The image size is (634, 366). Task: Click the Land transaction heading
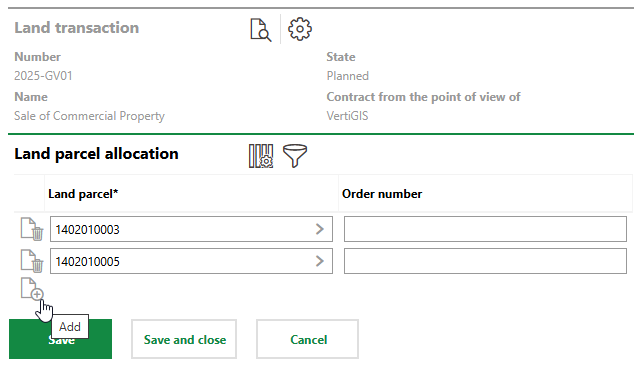click(77, 28)
